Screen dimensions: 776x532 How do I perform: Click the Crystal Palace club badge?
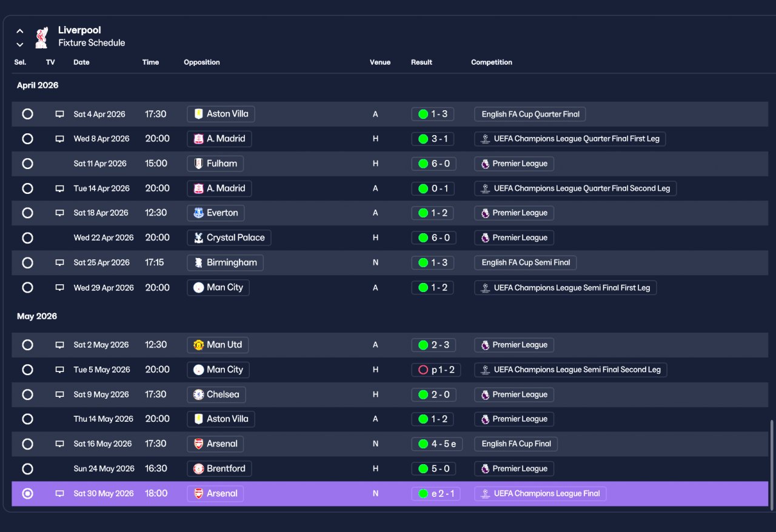point(198,238)
